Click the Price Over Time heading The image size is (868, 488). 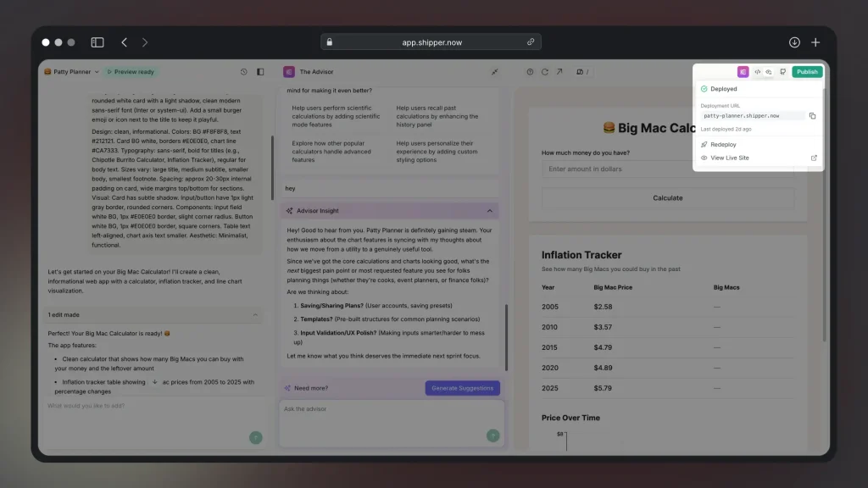click(x=570, y=418)
